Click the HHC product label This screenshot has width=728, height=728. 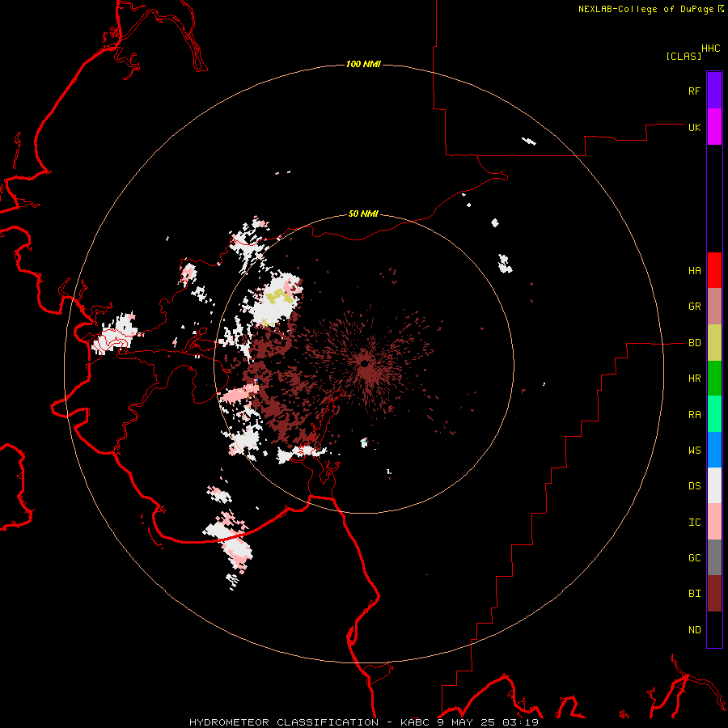click(x=710, y=49)
